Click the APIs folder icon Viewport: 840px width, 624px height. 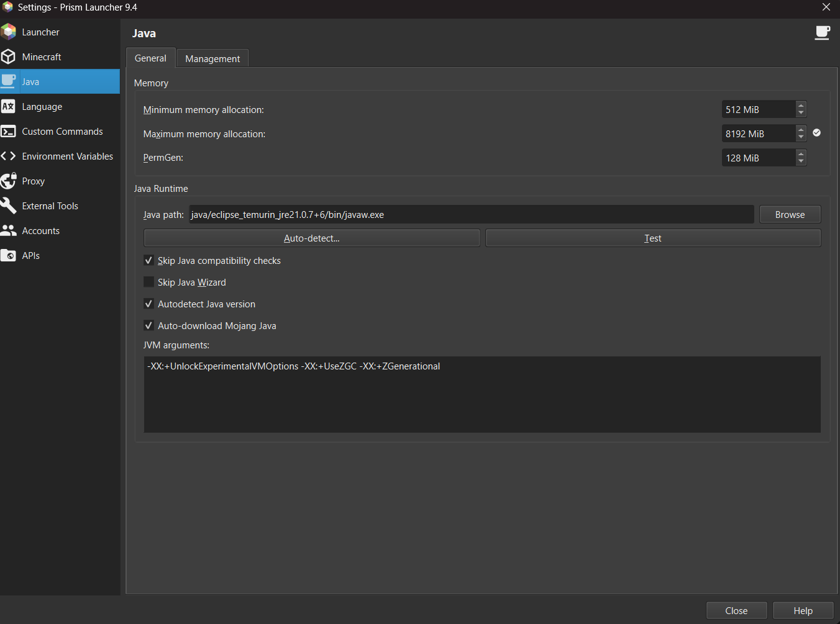coord(9,255)
